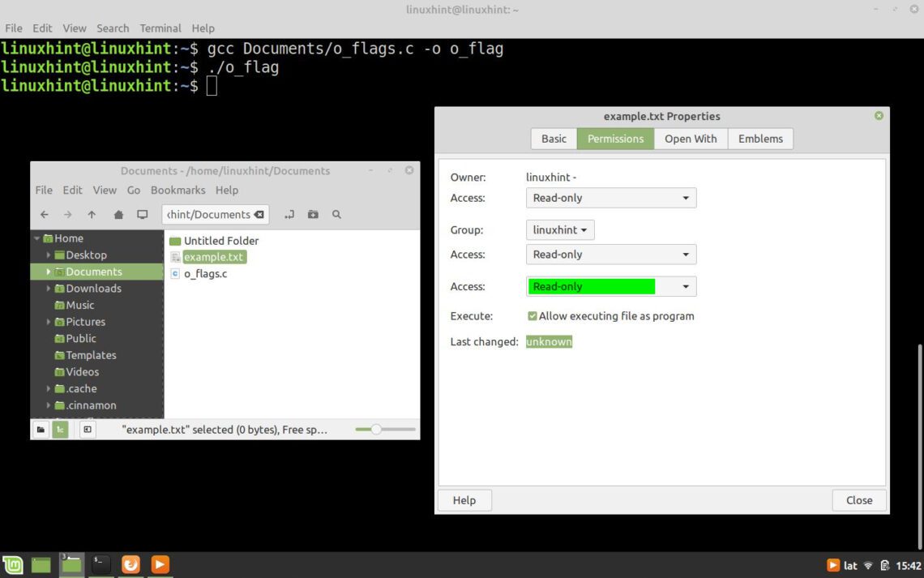Screen dimensions: 924x578
Task: Expand the Downloads tree item
Action: point(49,288)
